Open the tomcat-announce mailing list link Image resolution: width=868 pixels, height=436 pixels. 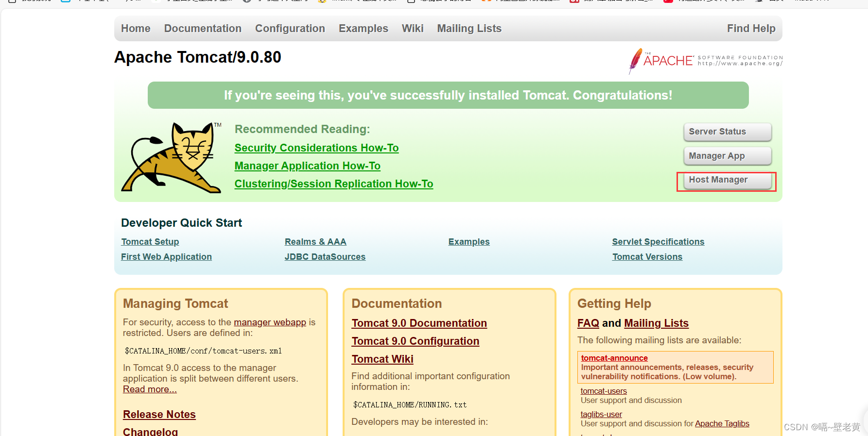(x=614, y=358)
